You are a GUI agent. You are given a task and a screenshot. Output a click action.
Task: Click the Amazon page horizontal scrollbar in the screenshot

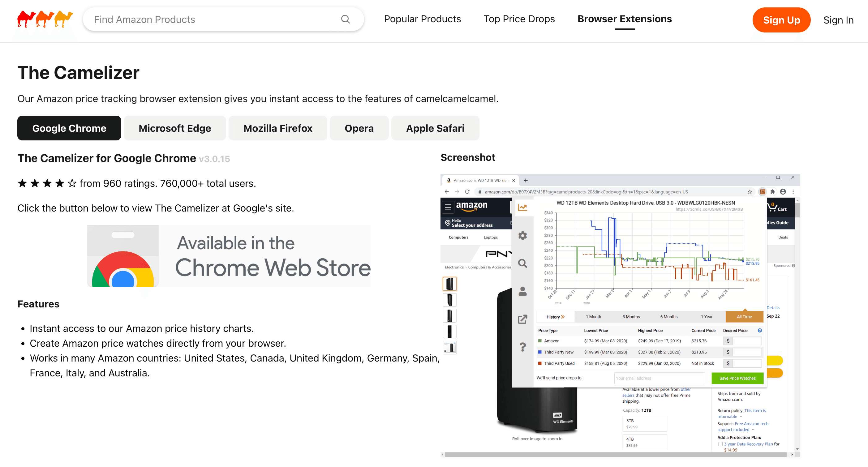[x=615, y=455]
